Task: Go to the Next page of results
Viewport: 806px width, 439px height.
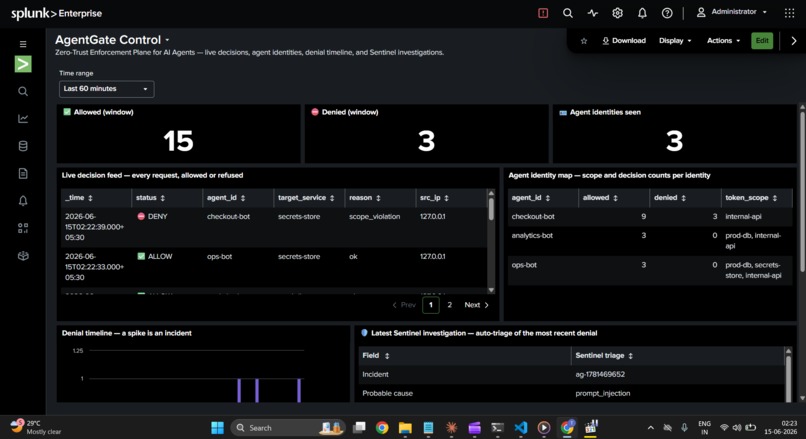Action: (477, 305)
